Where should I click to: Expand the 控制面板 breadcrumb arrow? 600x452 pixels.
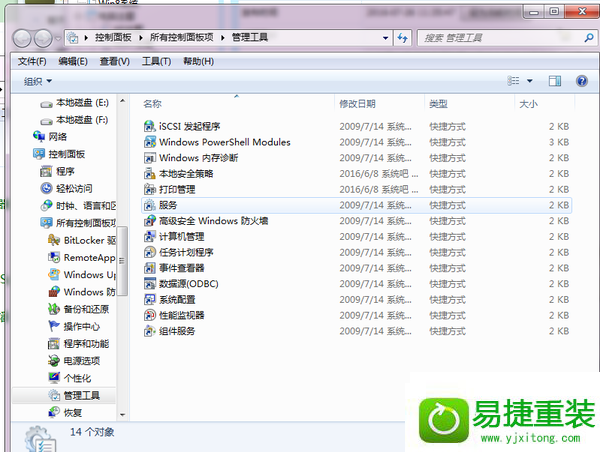pyautogui.click(x=141, y=38)
